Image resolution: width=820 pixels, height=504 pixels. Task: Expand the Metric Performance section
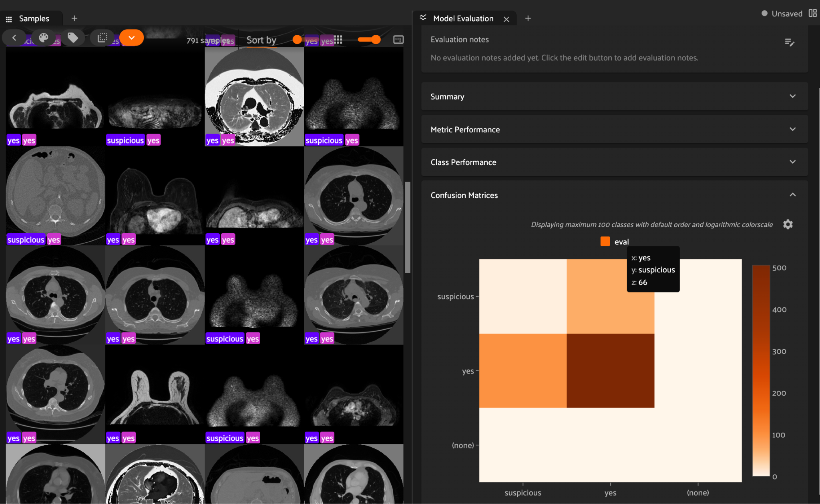coord(615,129)
